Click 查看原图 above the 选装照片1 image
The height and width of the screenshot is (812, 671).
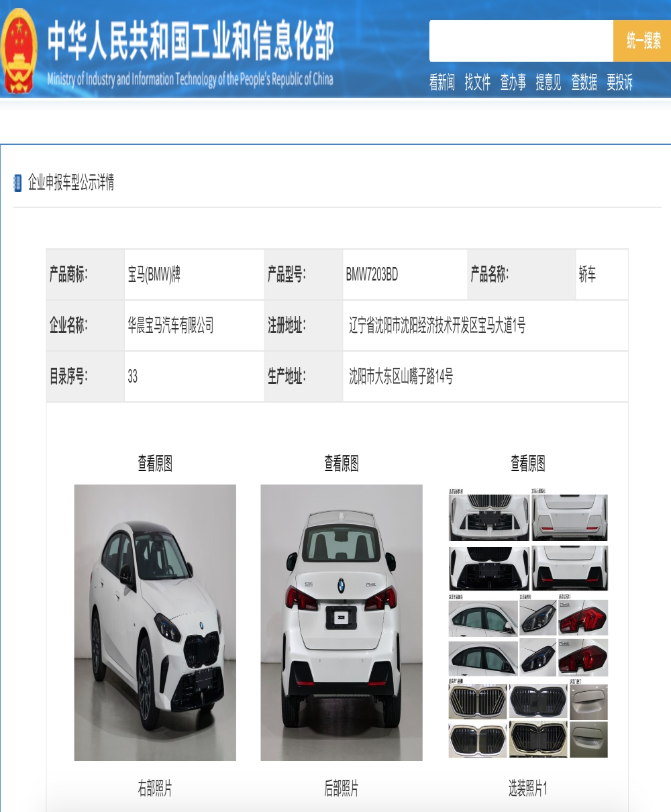pos(528,463)
